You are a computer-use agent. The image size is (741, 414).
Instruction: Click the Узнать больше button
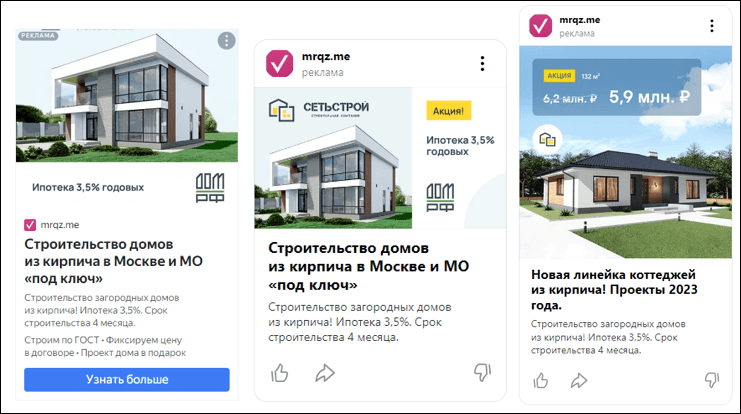(127, 380)
